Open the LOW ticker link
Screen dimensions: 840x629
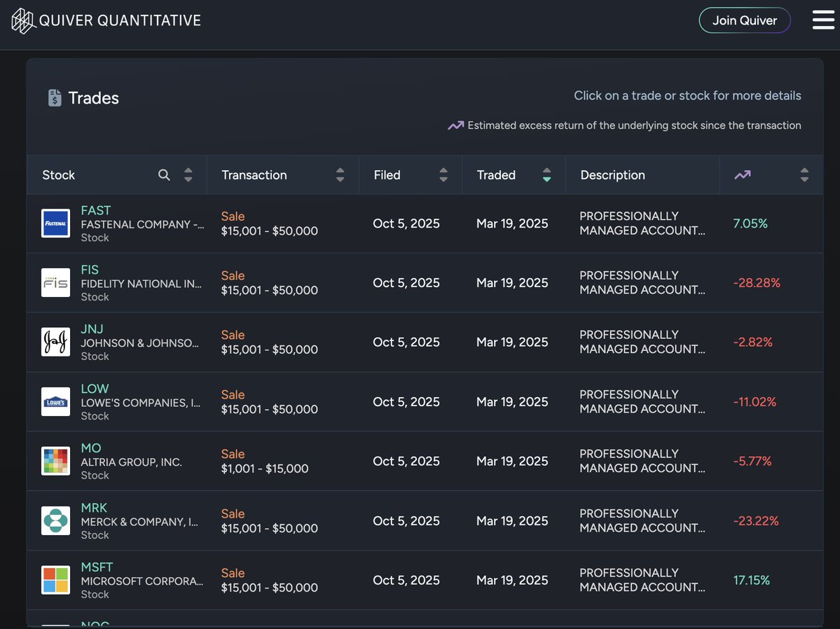click(x=95, y=389)
